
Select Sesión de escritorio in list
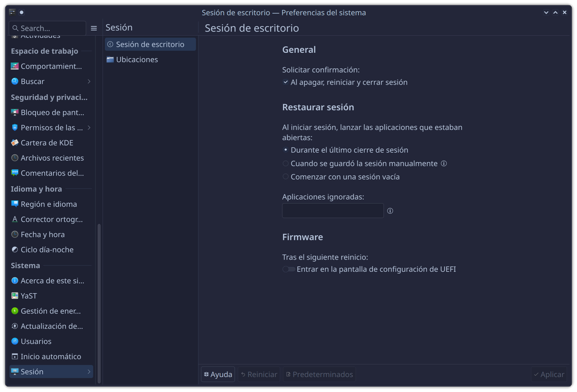pyautogui.click(x=150, y=44)
